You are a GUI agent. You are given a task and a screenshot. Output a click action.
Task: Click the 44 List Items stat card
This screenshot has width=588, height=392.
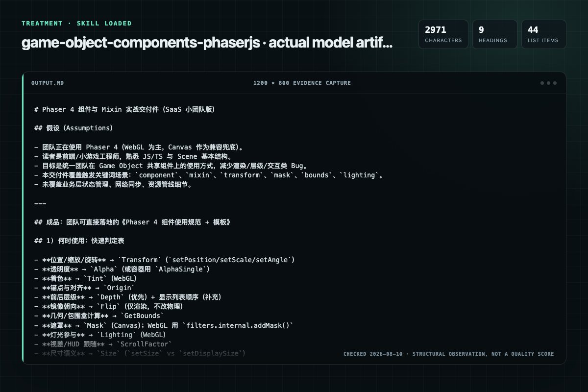pos(543,34)
